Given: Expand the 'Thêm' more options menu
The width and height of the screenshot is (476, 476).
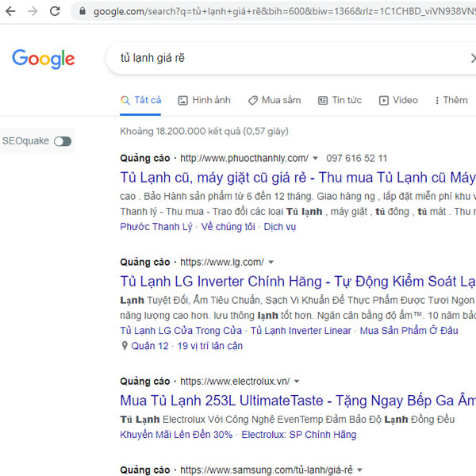Looking at the screenshot, I should 451,100.
